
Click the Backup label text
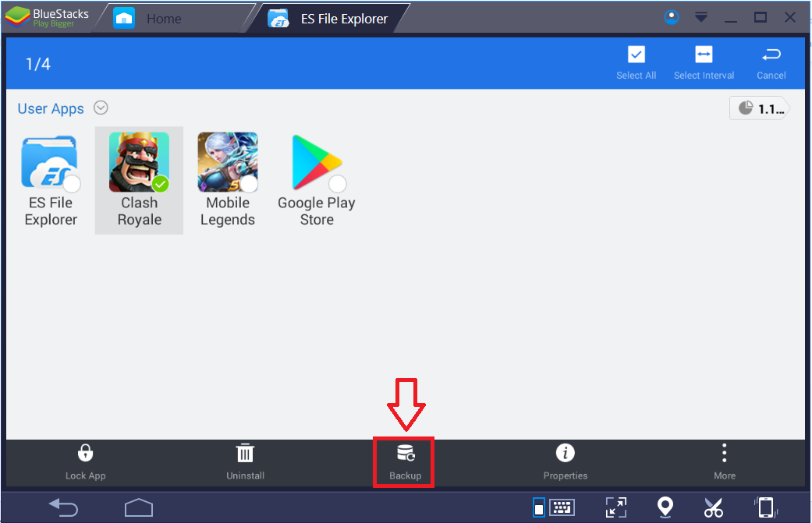tap(405, 475)
